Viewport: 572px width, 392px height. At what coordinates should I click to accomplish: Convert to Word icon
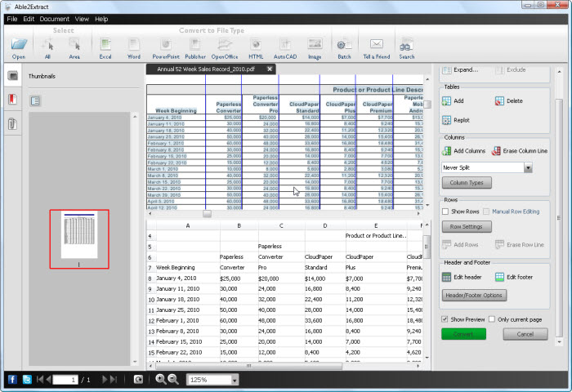tap(134, 45)
